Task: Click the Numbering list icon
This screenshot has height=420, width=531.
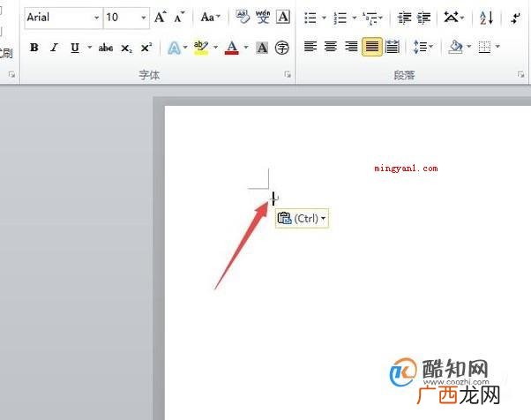Action: click(340, 18)
